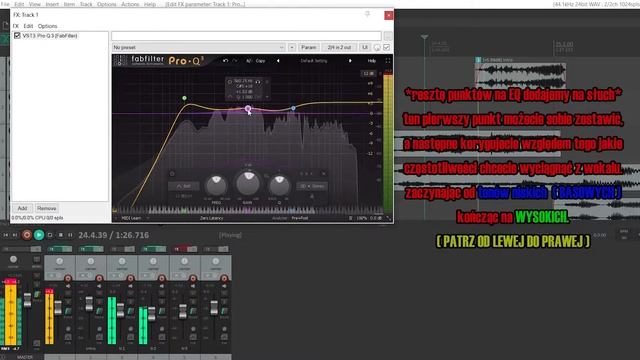Go to previous preset arrow in Pro-Q 3

(x=278, y=61)
